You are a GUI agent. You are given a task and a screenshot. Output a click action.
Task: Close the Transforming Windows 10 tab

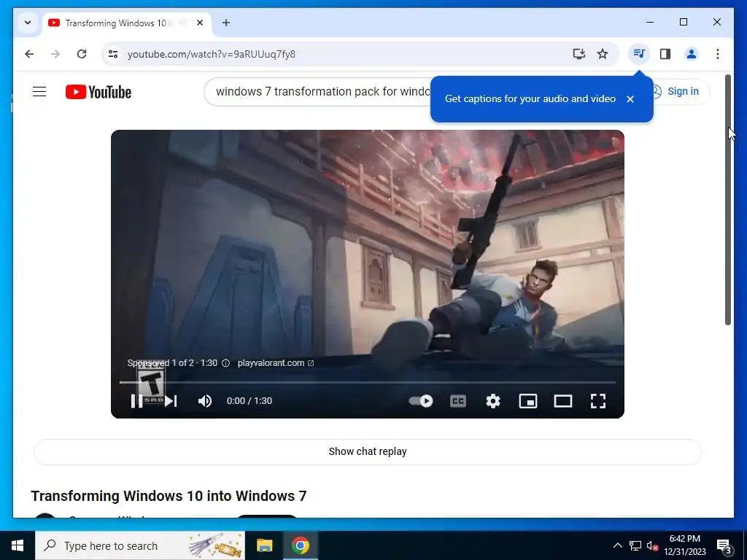click(x=200, y=23)
